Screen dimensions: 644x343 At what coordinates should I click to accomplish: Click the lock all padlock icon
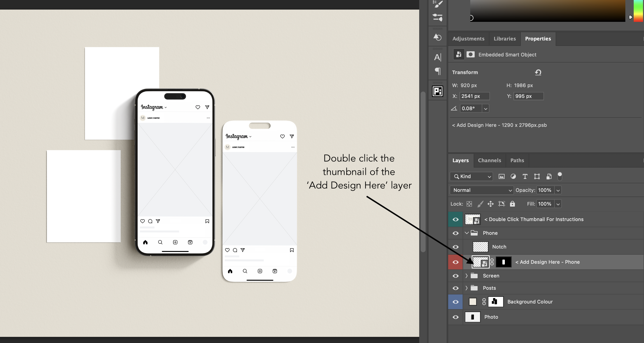(512, 204)
